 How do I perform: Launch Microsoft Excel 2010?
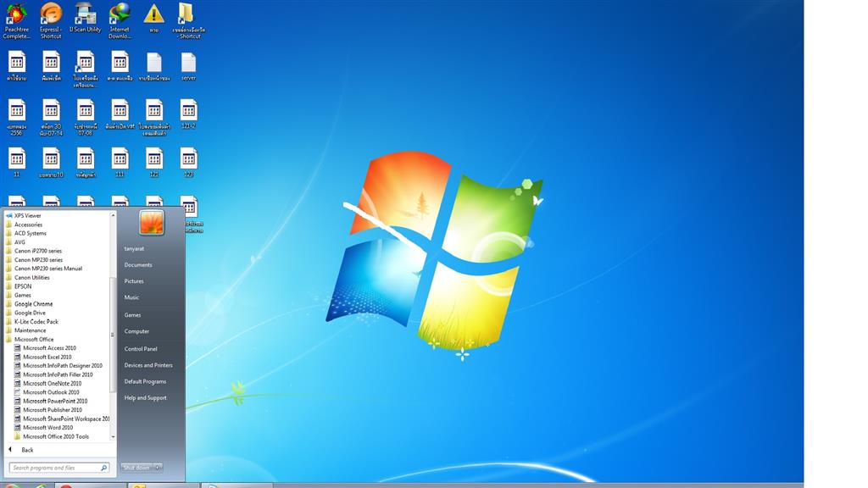(47, 357)
